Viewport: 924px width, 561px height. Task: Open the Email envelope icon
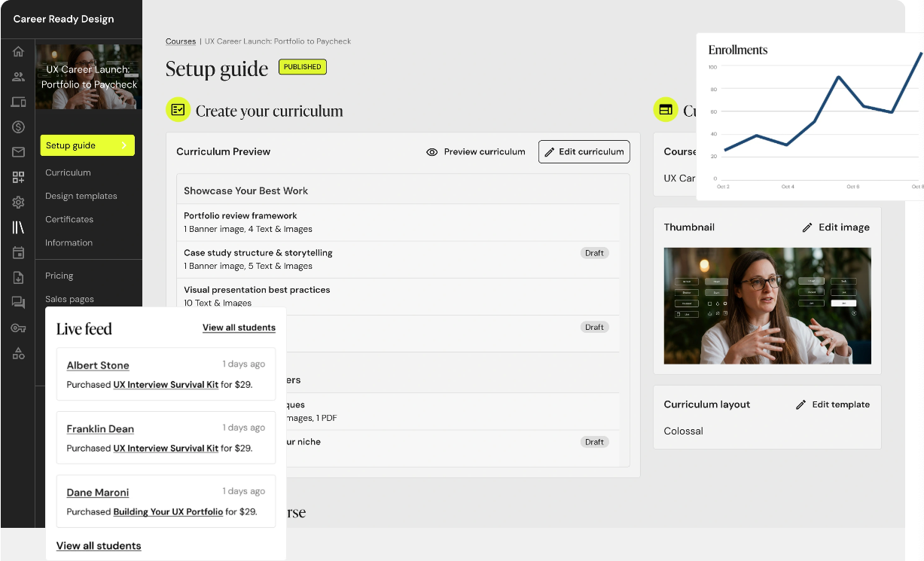18,152
